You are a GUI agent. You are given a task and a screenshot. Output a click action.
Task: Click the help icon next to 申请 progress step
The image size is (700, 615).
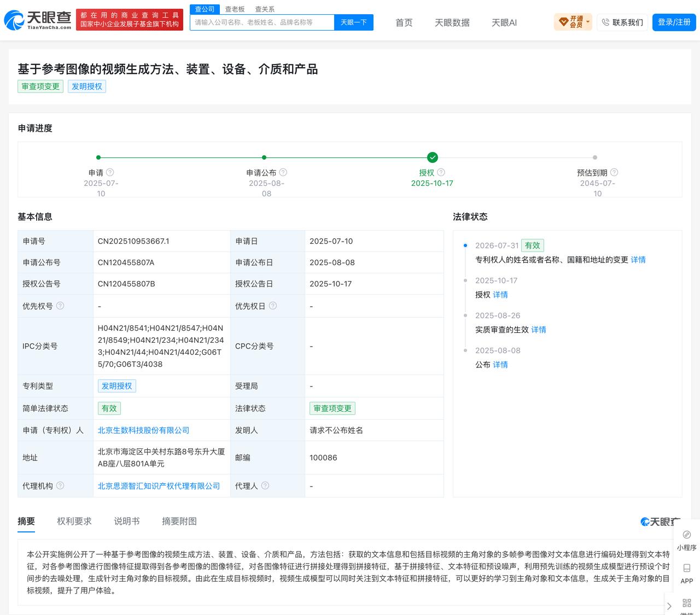click(110, 172)
